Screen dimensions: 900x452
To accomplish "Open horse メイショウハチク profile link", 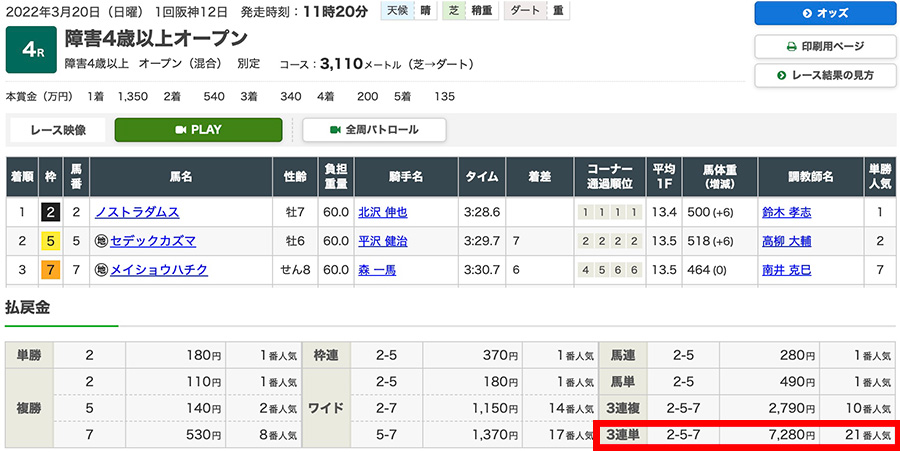I will [159, 270].
